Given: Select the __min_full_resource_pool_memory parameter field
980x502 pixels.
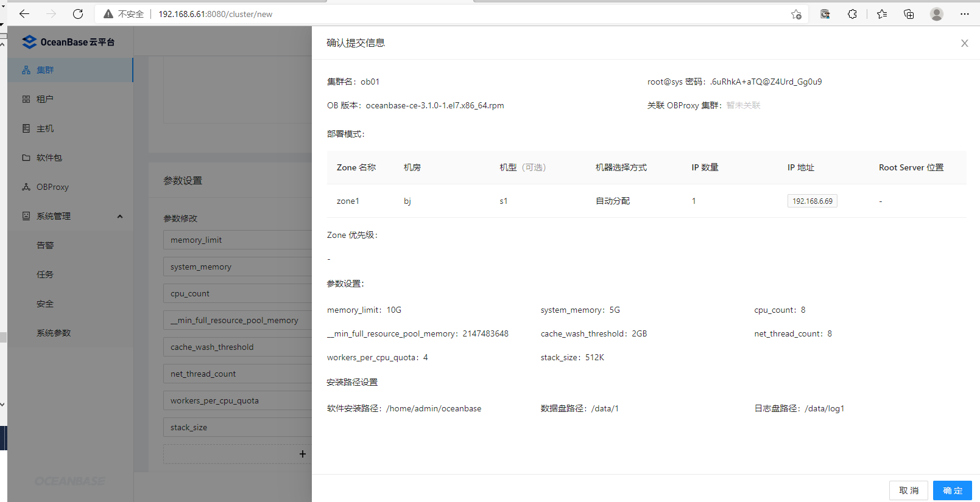Looking at the screenshot, I should pyautogui.click(x=238, y=320).
